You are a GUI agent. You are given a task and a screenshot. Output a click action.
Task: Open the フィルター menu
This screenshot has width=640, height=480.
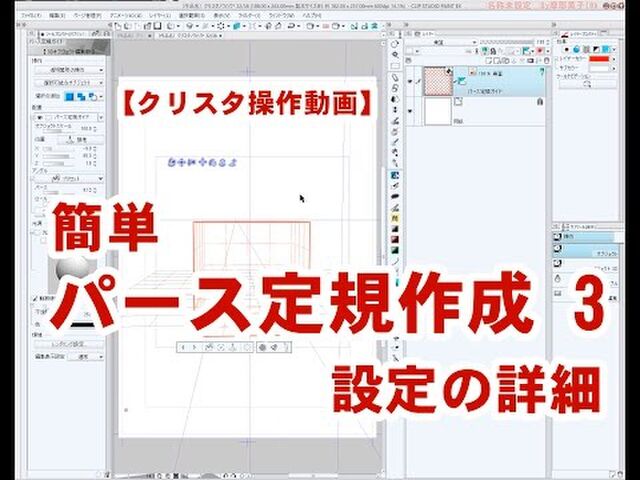click(x=248, y=15)
